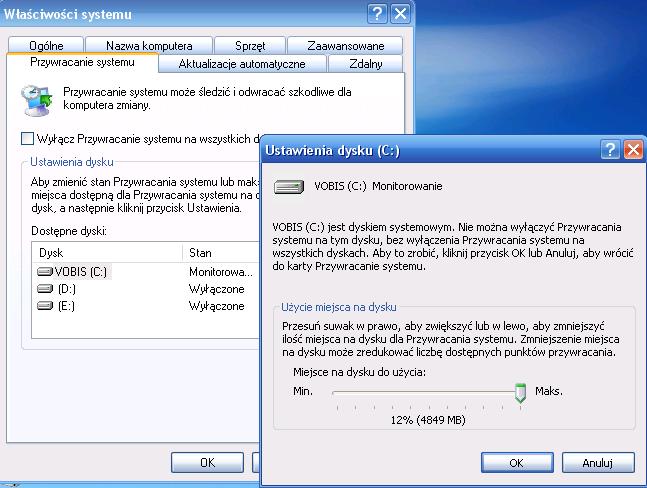This screenshot has width=647, height=488.
Task: Open the Zdalny tab
Action: [365, 64]
